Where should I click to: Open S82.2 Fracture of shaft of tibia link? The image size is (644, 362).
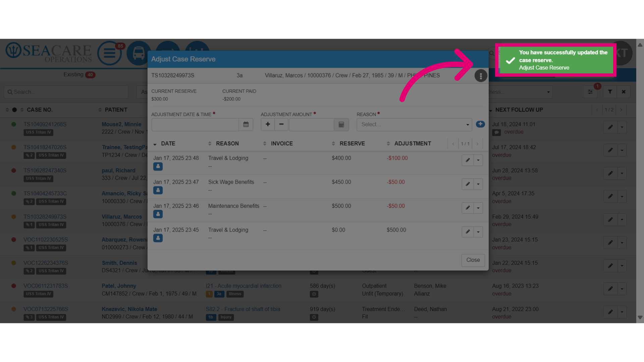click(243, 309)
